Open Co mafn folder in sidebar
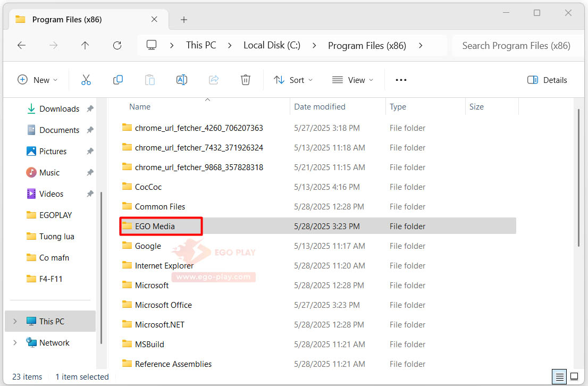This screenshot has height=386, width=588. click(x=54, y=258)
